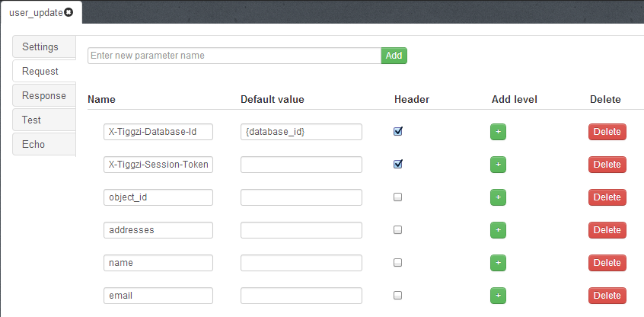Uncheck Header for X-Tiggzi-Session-Token
This screenshot has width=644, height=317.
tap(397, 164)
